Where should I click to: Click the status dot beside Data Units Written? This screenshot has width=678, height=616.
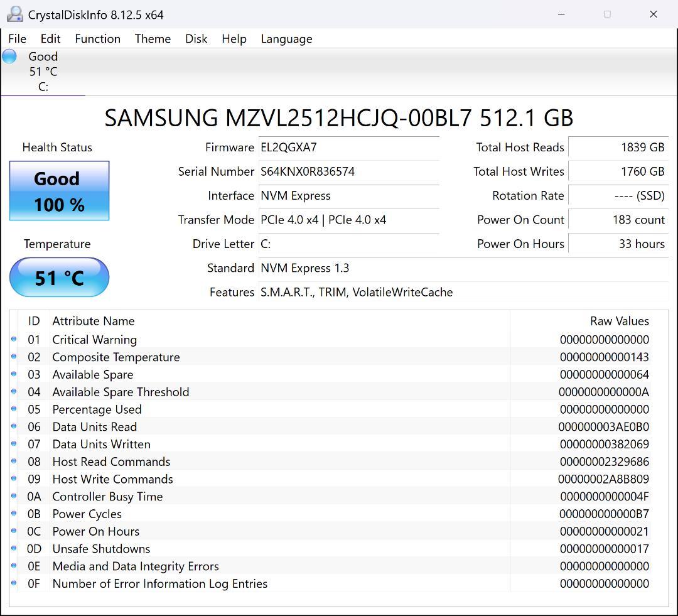14,444
